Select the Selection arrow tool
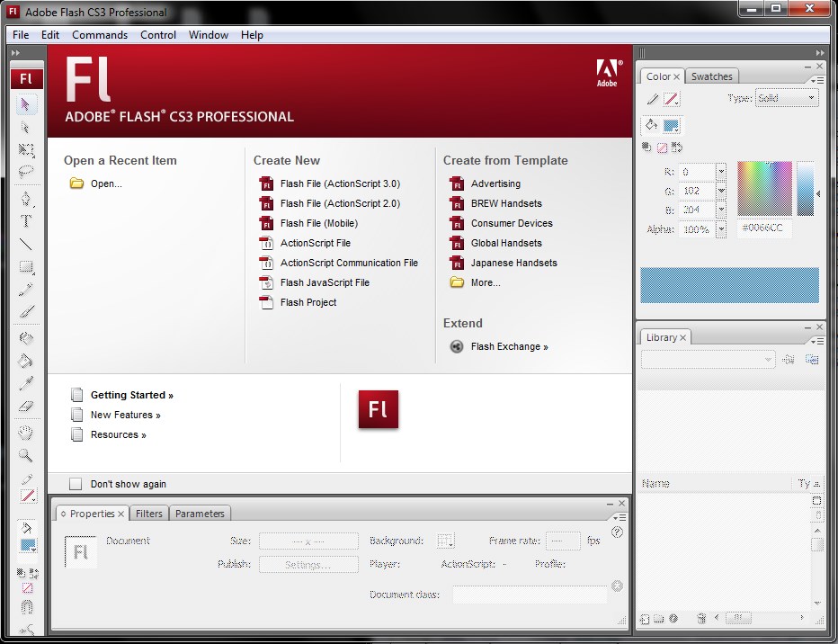The width and height of the screenshot is (838, 644). click(x=26, y=104)
